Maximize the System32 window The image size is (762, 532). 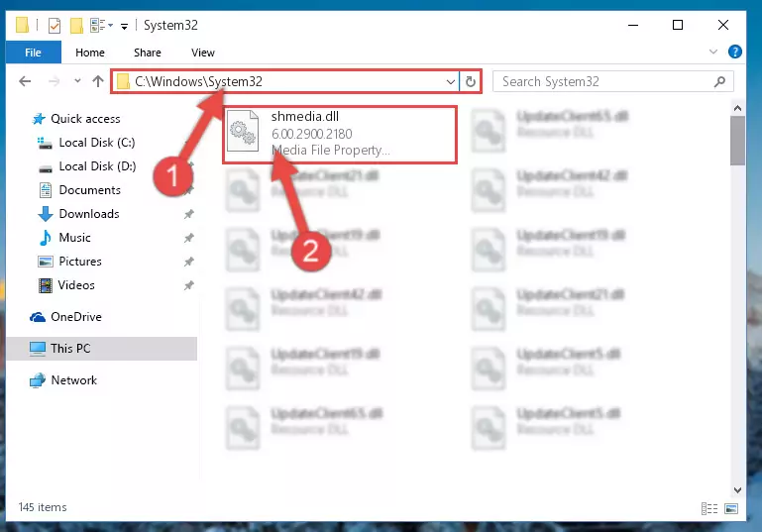pos(678,25)
